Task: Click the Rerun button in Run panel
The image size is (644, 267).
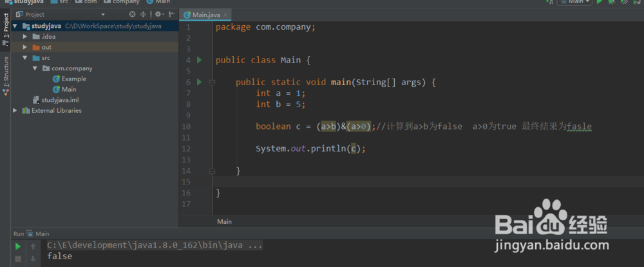Action: (17, 246)
